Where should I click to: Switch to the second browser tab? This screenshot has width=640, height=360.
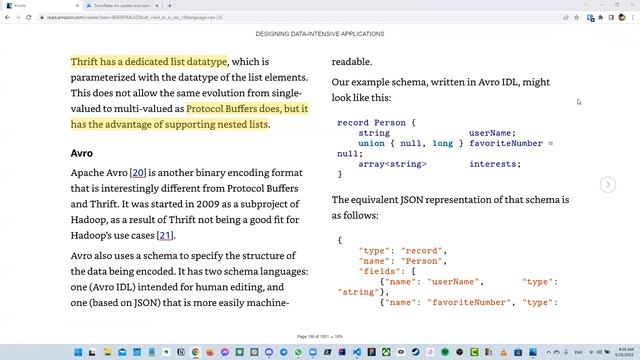point(121,6)
